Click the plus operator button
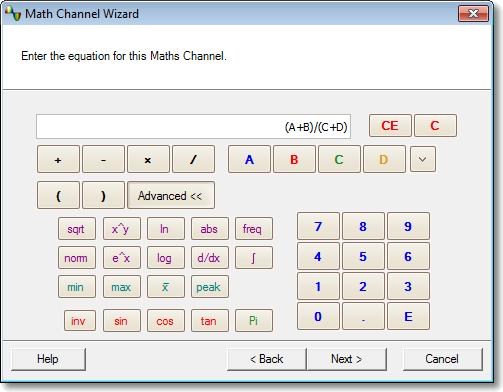This screenshot has width=503, height=392. pos(58,159)
